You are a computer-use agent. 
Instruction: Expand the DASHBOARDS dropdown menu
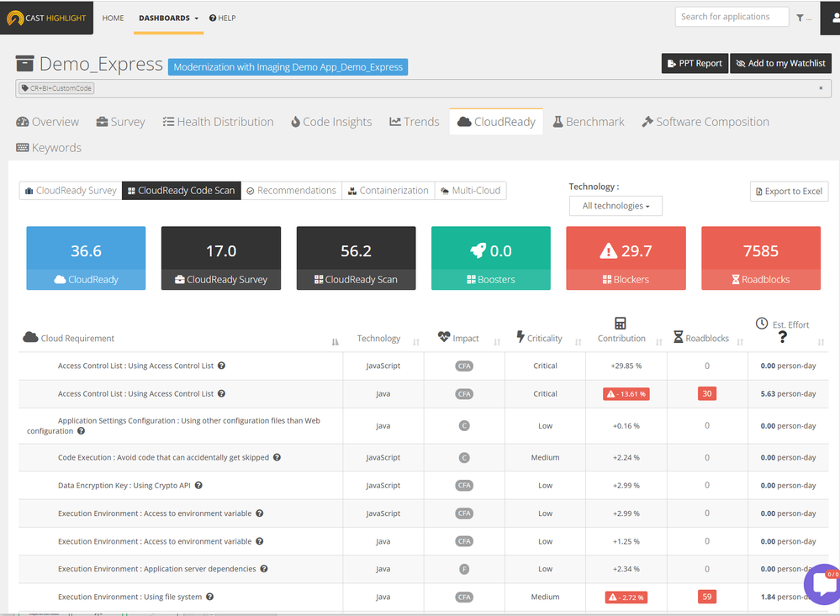coord(168,18)
